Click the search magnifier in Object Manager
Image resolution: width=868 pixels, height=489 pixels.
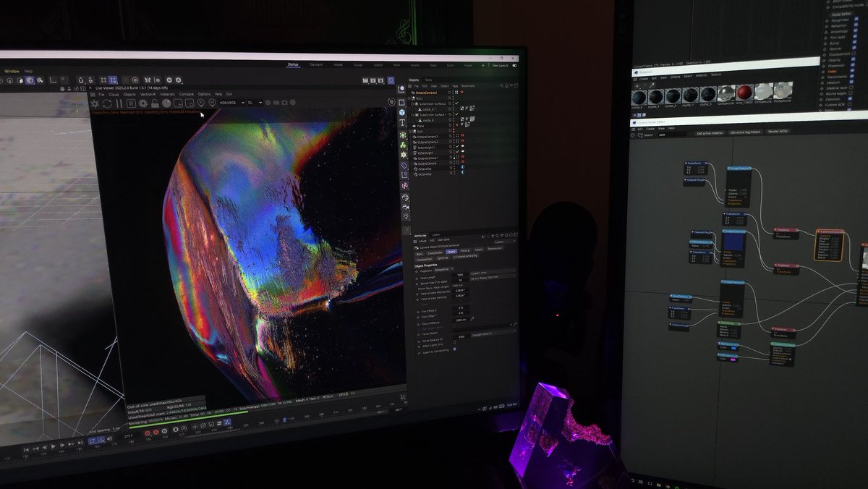tap(502, 85)
